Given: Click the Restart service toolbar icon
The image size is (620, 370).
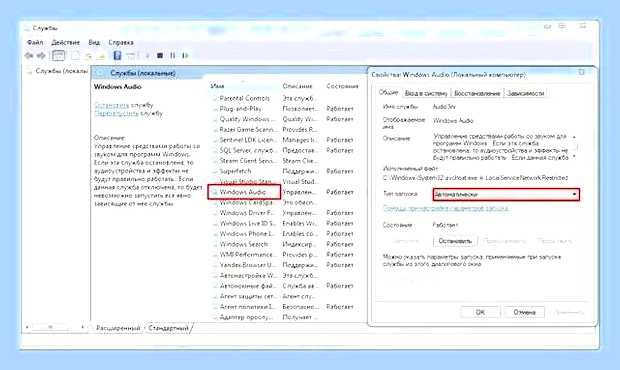Looking at the screenshot, I should pos(185,55).
